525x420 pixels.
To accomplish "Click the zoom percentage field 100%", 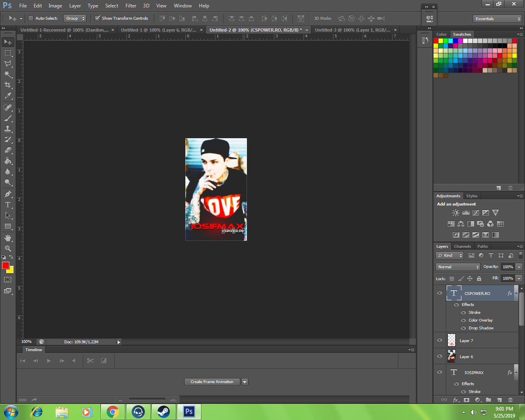I will [x=27, y=342].
